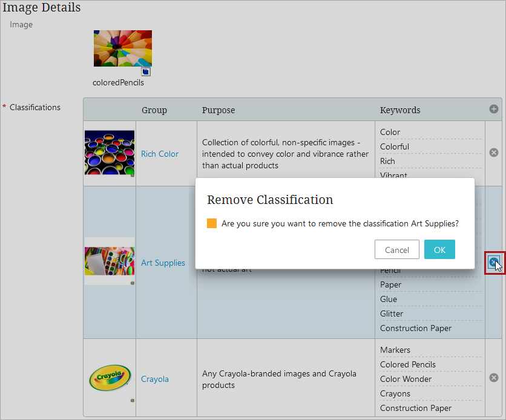Remove the Crayola classification
Screen dimensions: 506x420
coord(494,378)
